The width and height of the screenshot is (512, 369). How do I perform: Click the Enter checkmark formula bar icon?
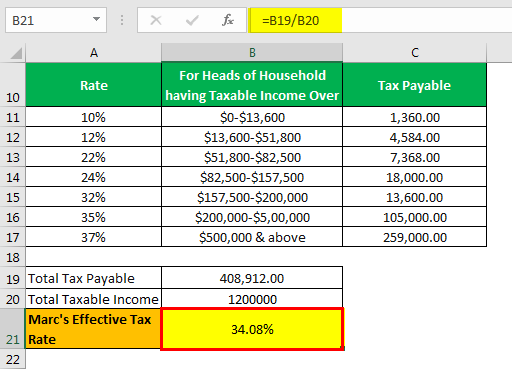coord(192,20)
